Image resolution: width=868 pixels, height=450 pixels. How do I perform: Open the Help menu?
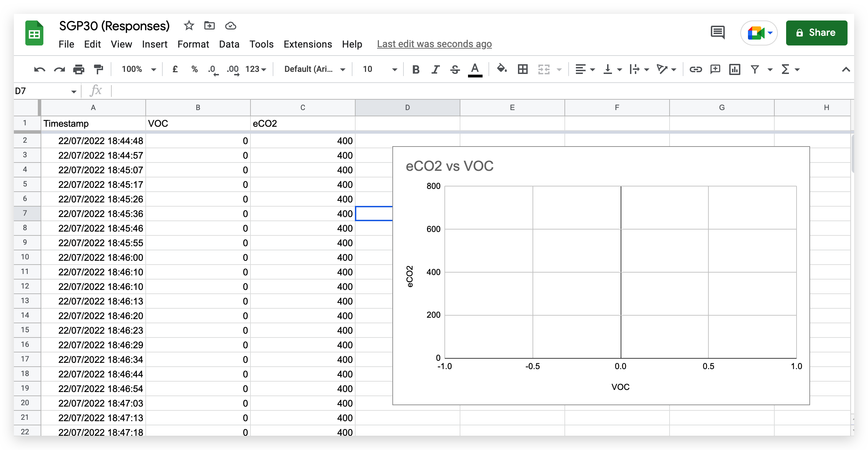coord(352,44)
